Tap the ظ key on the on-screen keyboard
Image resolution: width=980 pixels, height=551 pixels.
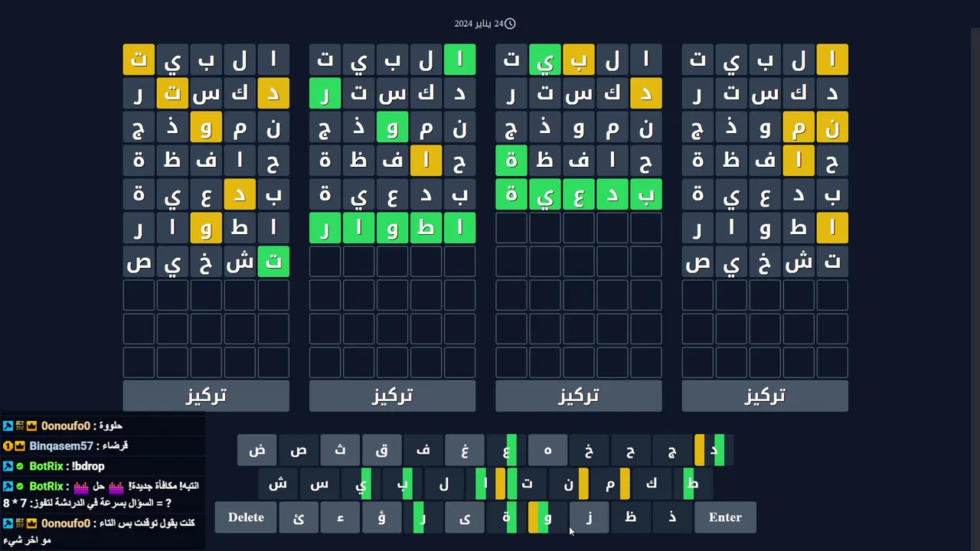629,517
